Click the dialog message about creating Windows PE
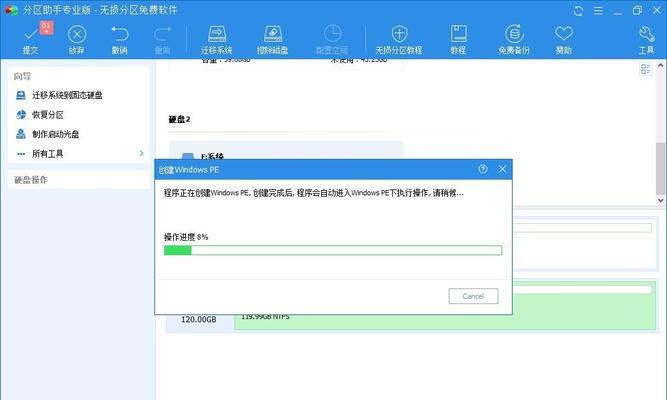The width and height of the screenshot is (667, 400). point(314,193)
